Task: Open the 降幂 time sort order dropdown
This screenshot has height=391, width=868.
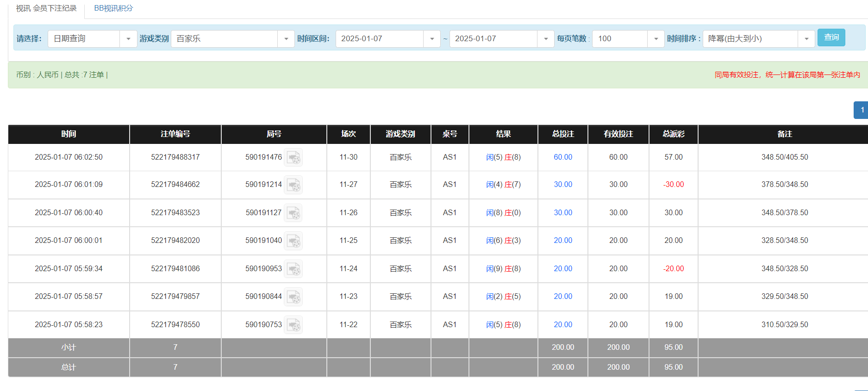Action: (806, 39)
